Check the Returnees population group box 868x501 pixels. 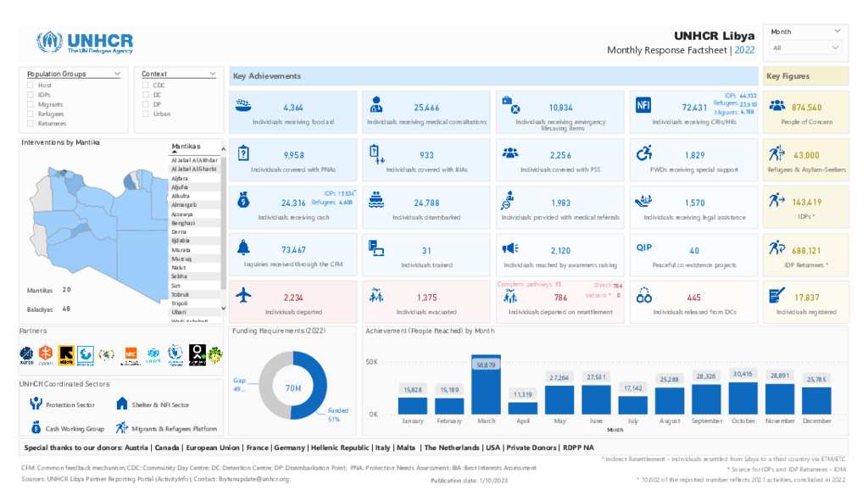click(31, 123)
